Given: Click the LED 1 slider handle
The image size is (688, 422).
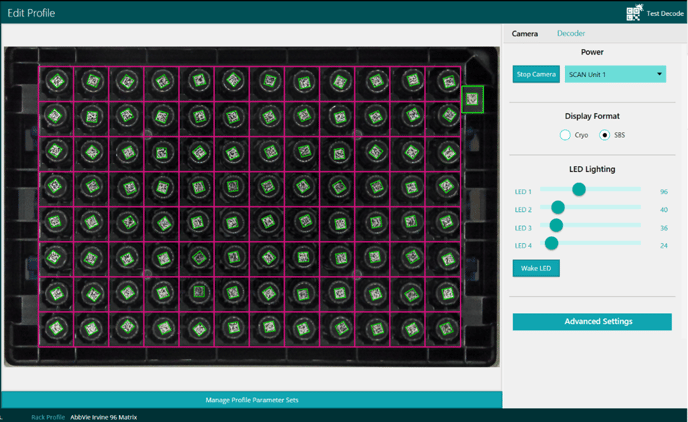Looking at the screenshot, I should (x=578, y=190).
